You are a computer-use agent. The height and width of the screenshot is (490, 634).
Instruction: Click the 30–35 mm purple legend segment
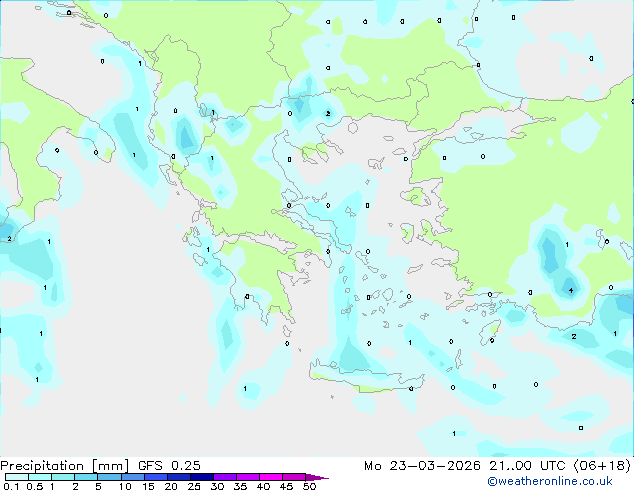point(225,477)
